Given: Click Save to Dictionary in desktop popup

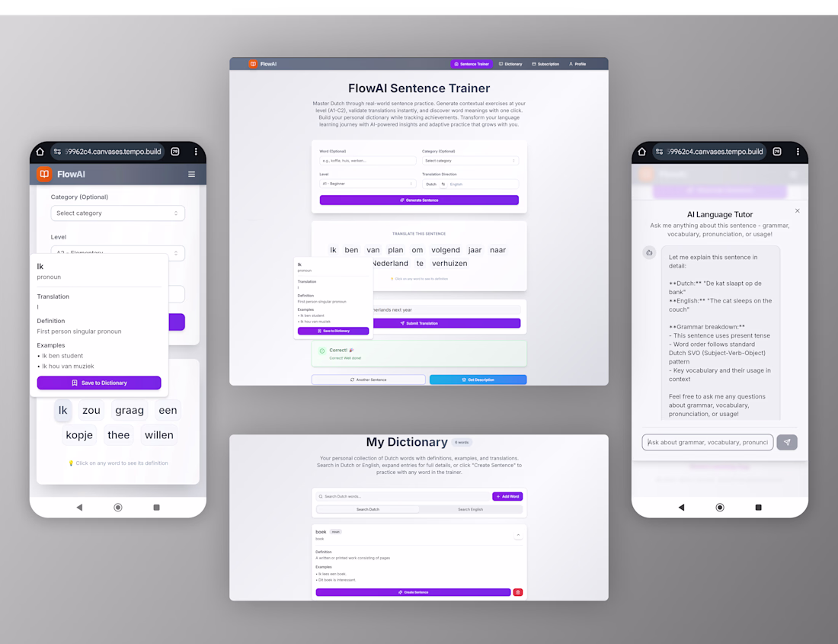Looking at the screenshot, I should pyautogui.click(x=333, y=331).
